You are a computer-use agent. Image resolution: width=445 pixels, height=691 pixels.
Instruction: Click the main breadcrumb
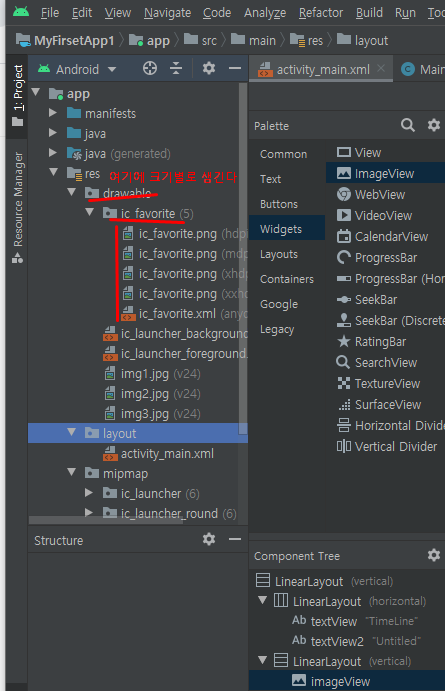point(253,41)
